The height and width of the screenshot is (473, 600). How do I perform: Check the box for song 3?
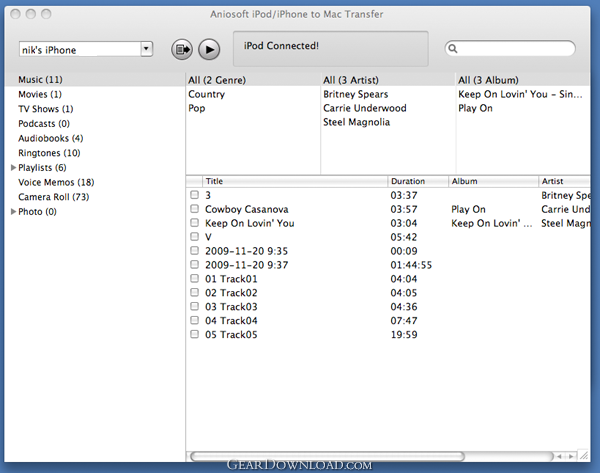[x=194, y=195]
